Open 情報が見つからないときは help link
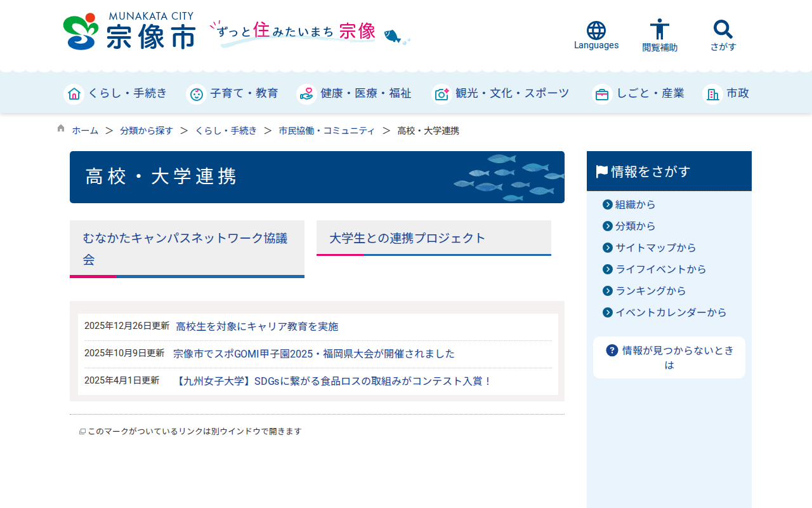This screenshot has width=812, height=508. (x=669, y=358)
